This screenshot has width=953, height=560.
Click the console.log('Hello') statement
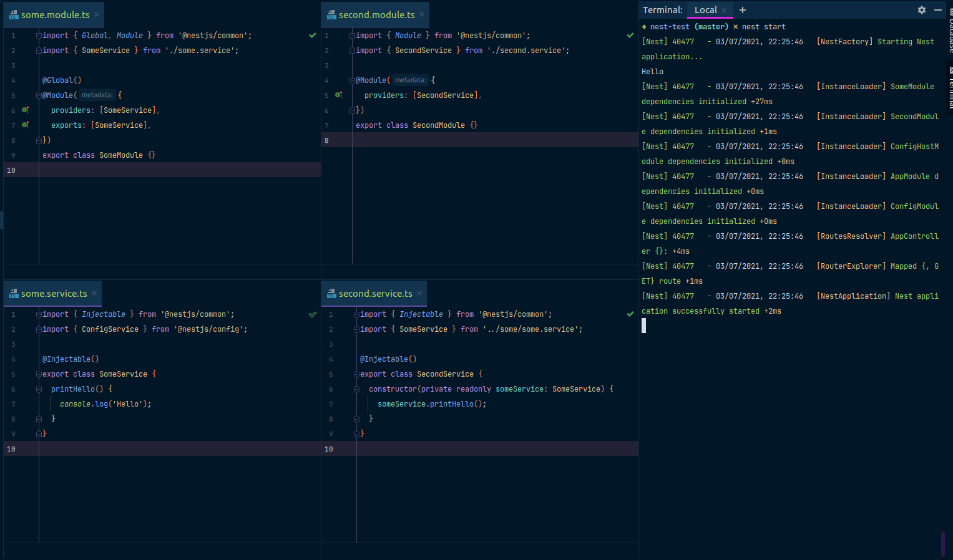coord(105,404)
